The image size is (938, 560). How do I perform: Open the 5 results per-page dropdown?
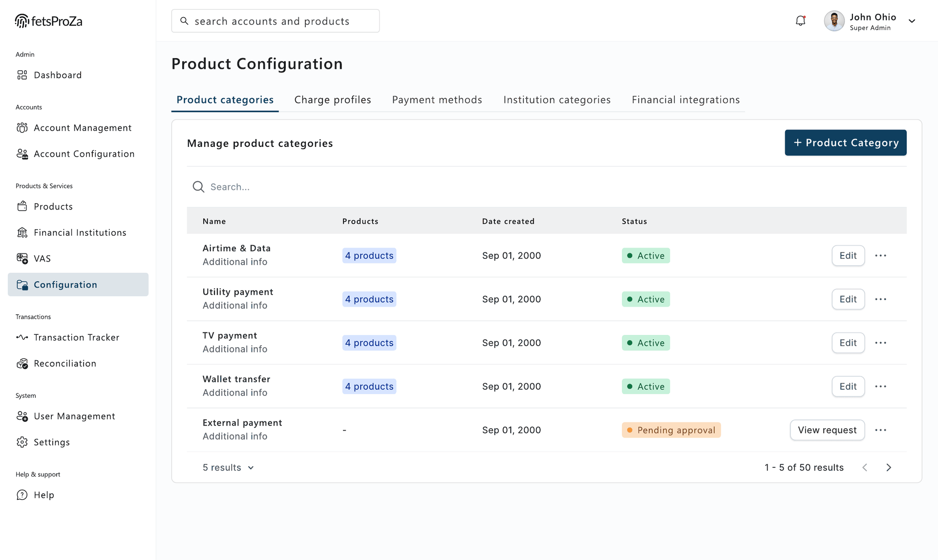pos(228,467)
